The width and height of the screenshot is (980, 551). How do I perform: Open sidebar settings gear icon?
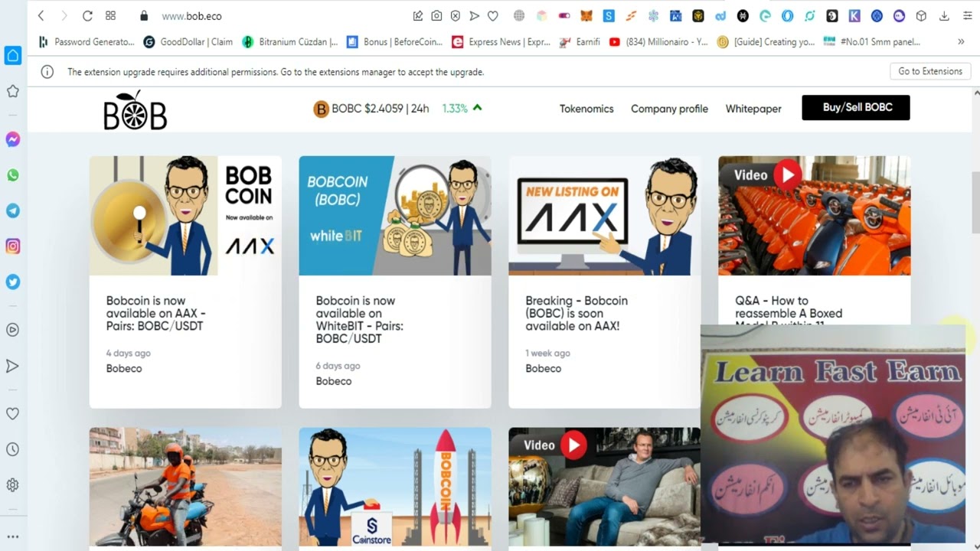[x=12, y=484]
